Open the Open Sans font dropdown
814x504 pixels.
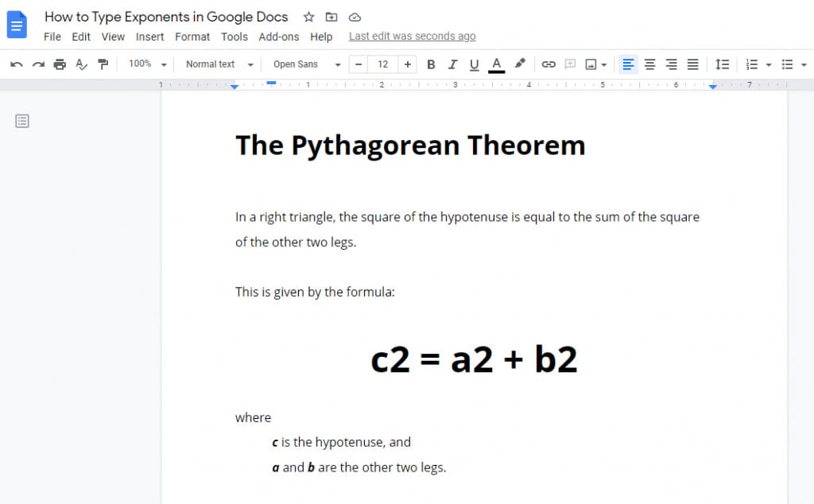(x=307, y=64)
